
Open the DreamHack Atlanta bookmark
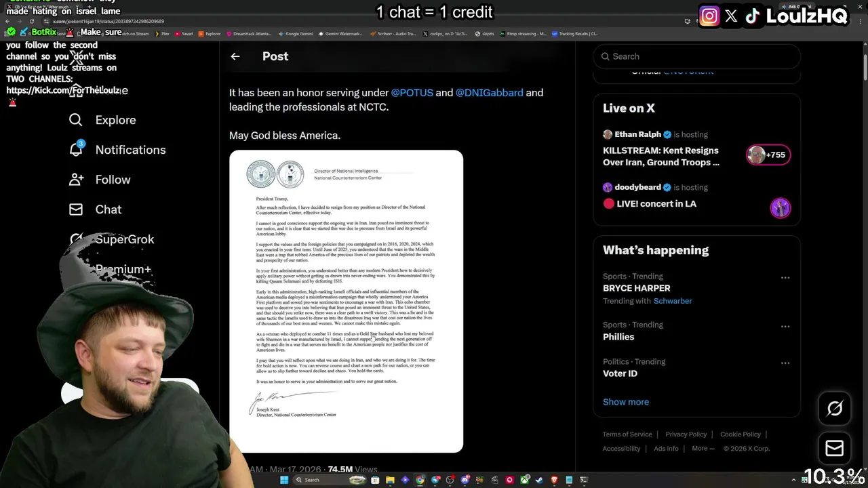point(250,34)
